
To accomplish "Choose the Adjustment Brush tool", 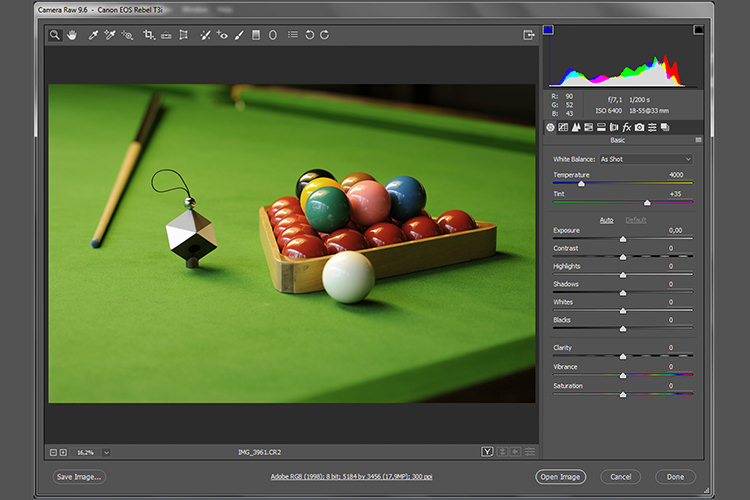I will tap(239, 35).
